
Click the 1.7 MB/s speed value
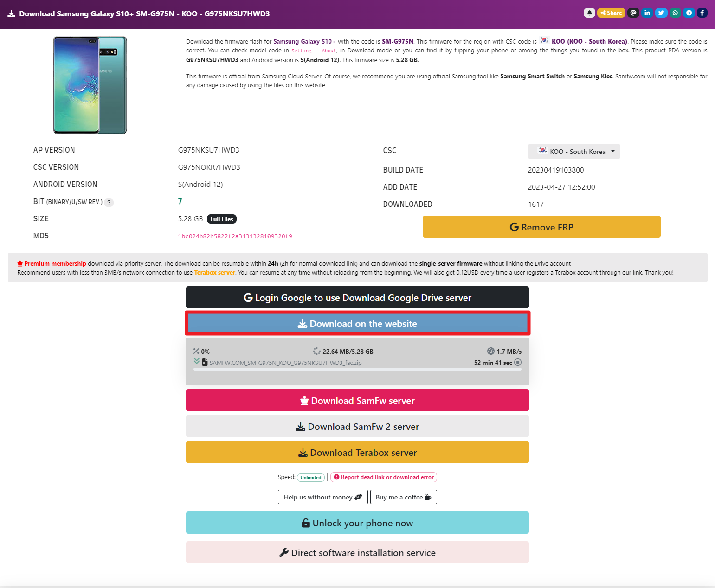[509, 352]
